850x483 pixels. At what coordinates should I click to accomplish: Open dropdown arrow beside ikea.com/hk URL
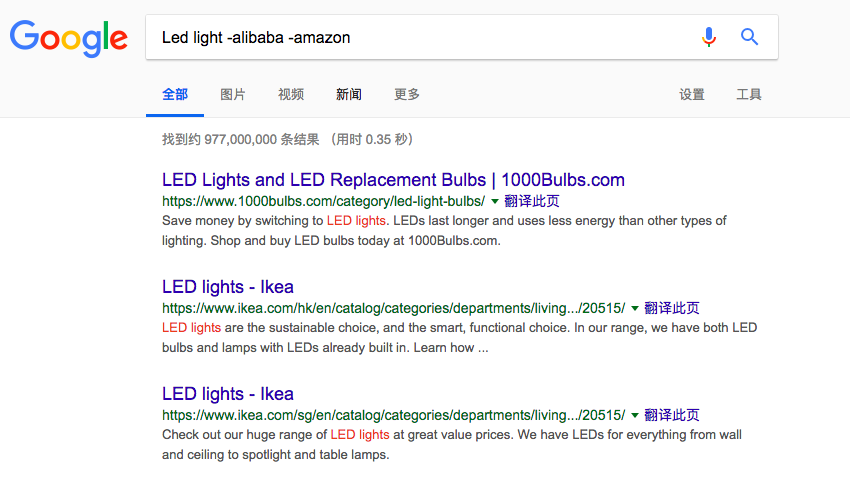634,308
